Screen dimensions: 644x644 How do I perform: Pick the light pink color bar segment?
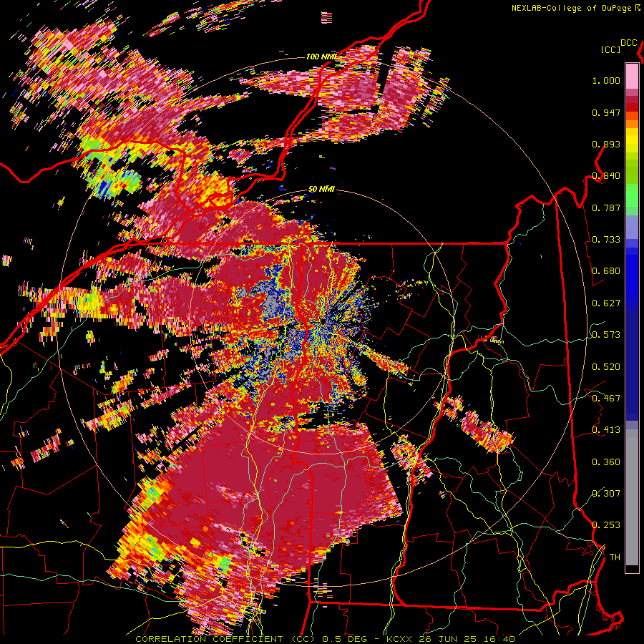point(632,76)
